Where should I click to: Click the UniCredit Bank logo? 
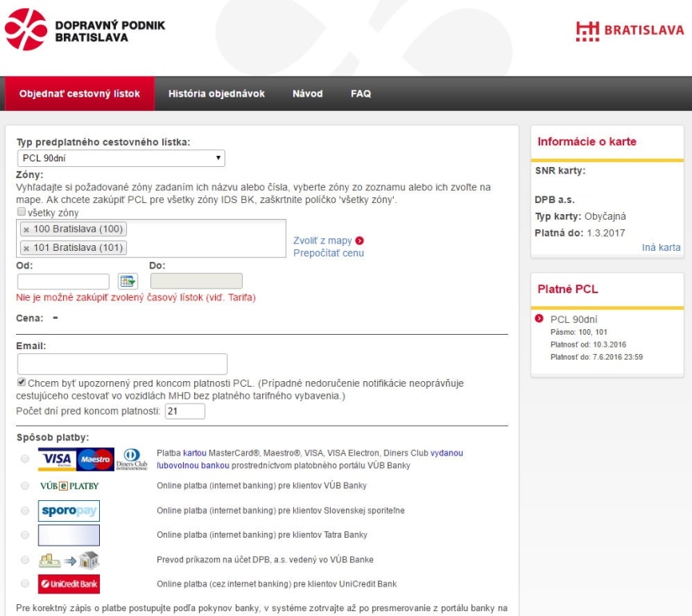coord(69,584)
